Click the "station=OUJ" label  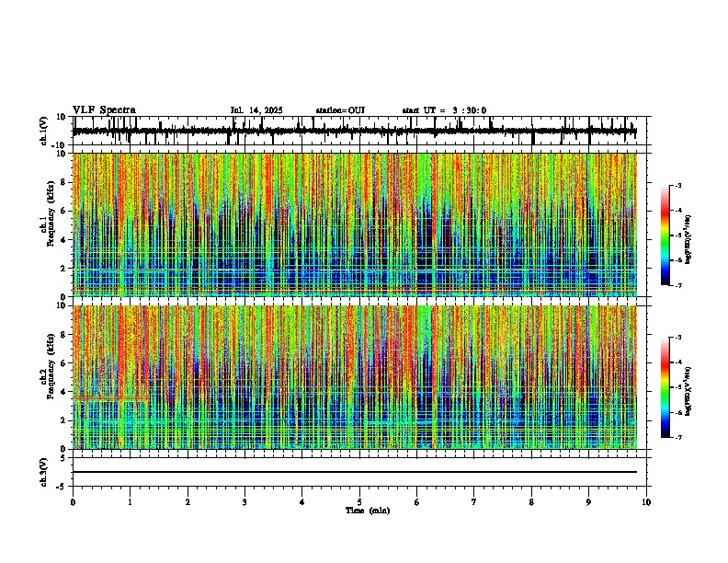pyautogui.click(x=340, y=110)
